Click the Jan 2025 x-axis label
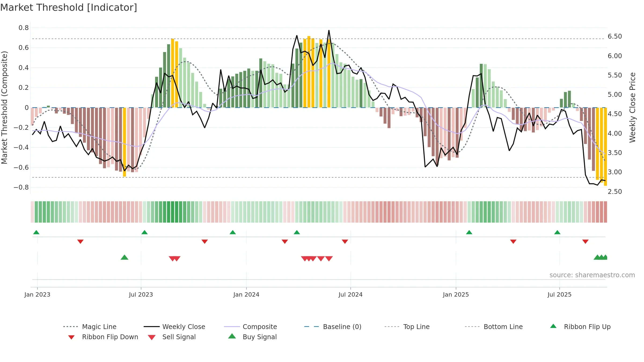 pos(456,295)
